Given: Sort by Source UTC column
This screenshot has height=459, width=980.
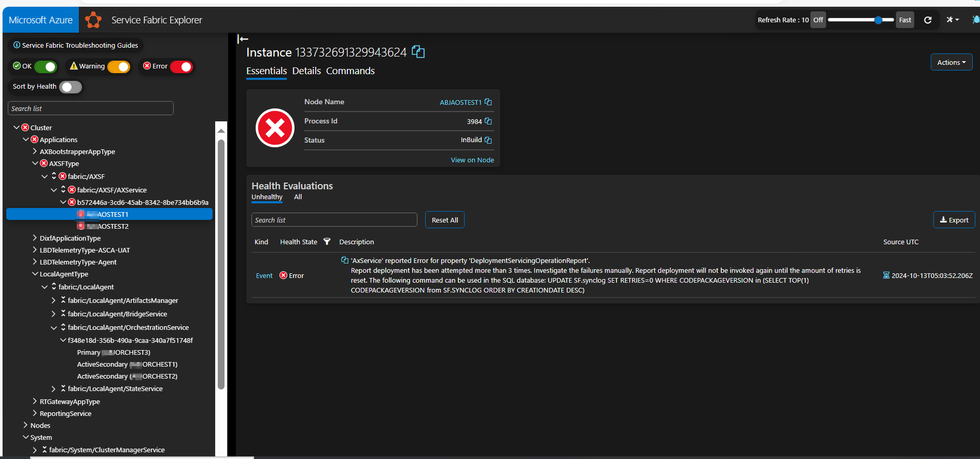Looking at the screenshot, I should 901,242.
